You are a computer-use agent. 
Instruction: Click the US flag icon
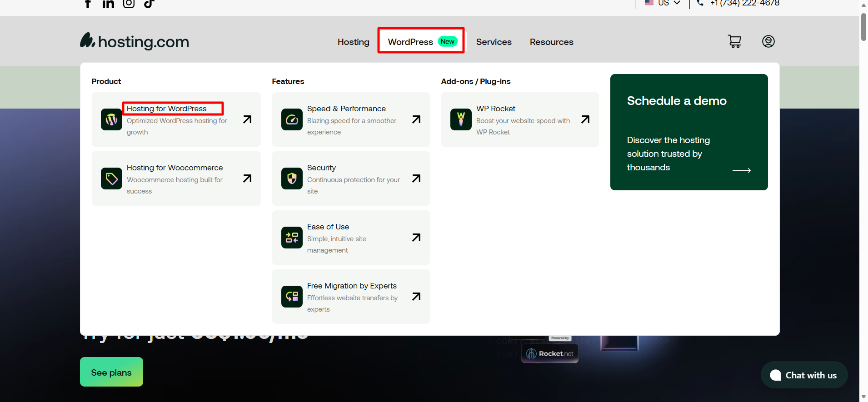tap(649, 3)
